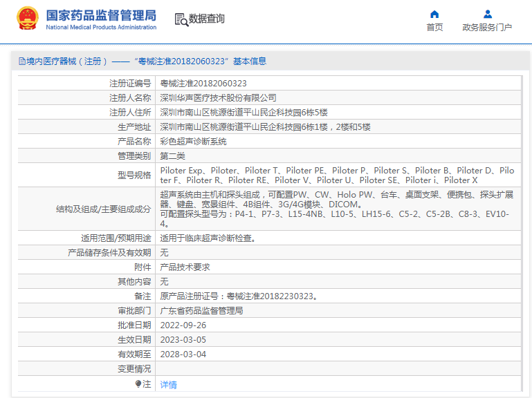Go to 首页 via home icon

[434, 15]
